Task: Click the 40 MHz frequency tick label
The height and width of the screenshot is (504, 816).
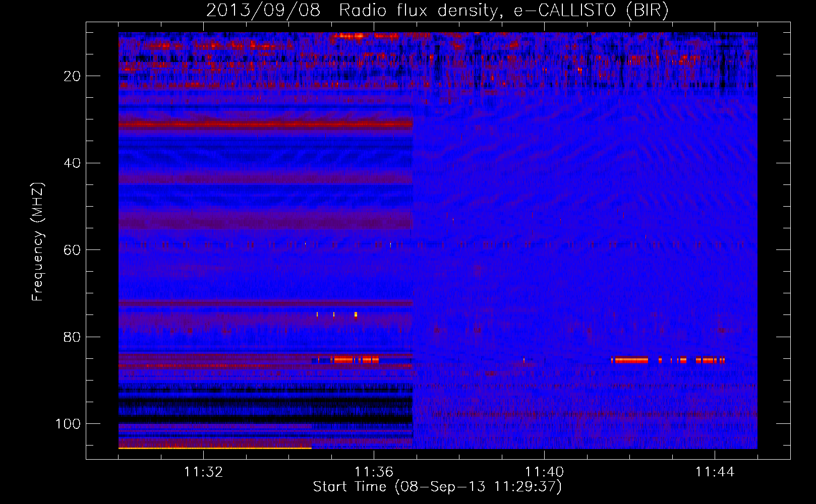Action: tap(72, 163)
